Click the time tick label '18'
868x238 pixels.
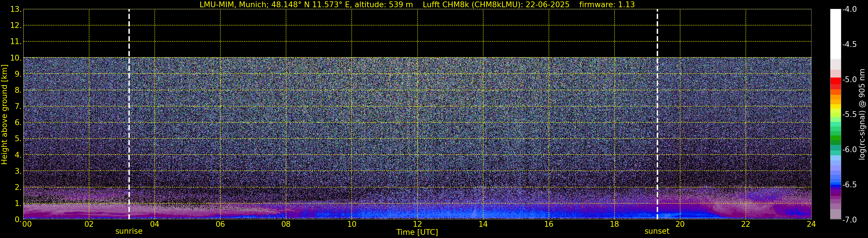click(x=615, y=224)
